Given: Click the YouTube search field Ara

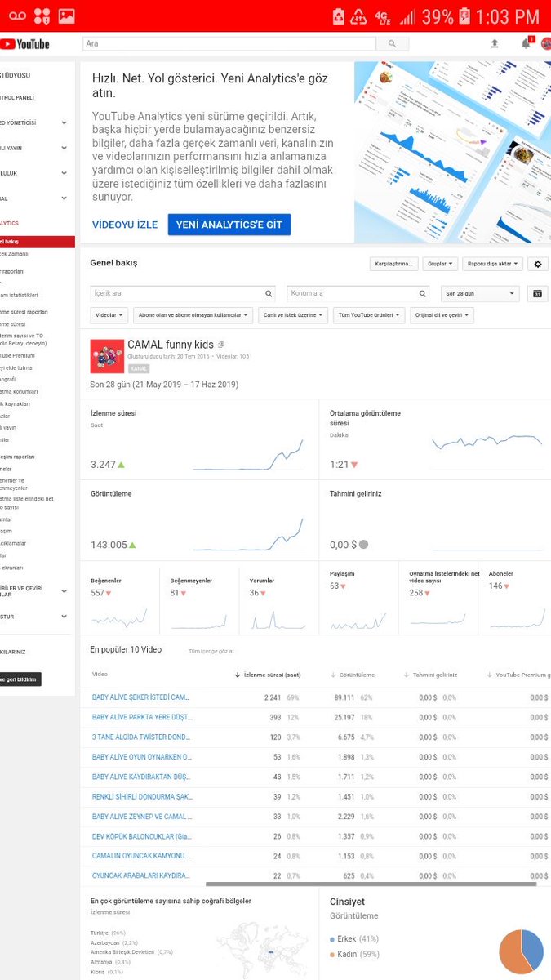Looking at the screenshot, I should point(230,43).
